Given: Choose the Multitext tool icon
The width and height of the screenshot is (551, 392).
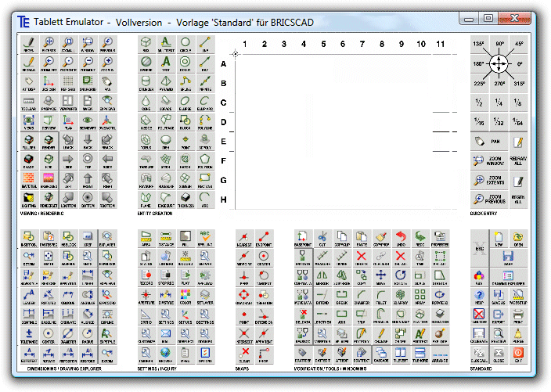Looking at the screenshot, I should tap(166, 45).
